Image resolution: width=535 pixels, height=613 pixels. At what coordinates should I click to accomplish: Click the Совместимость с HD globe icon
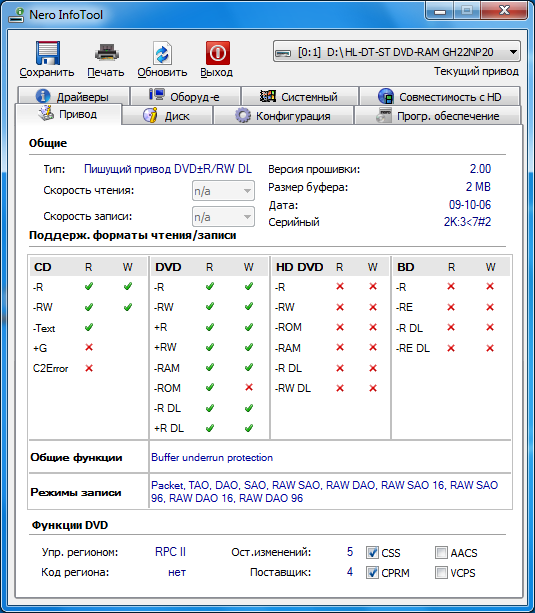tap(386, 96)
